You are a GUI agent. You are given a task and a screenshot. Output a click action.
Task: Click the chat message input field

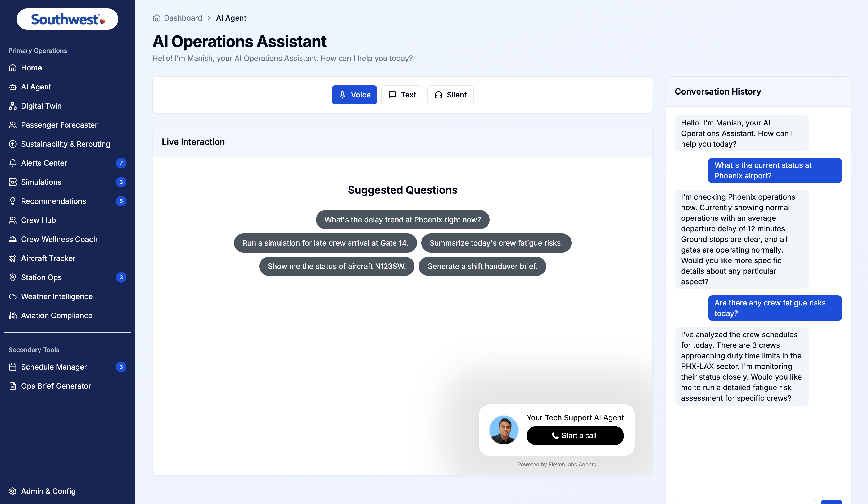click(745, 502)
